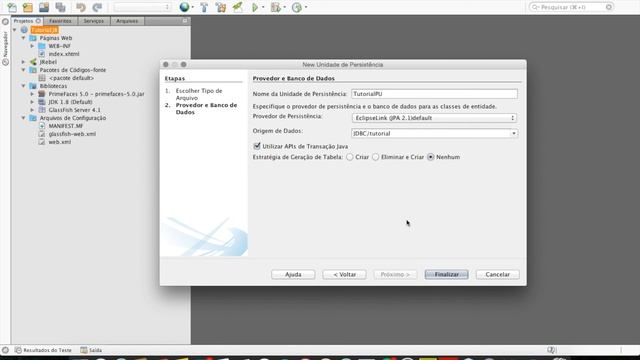Viewport: 640px width, 360px height.
Task: Click the Páginas Web folder icon
Action: [x=33, y=38]
